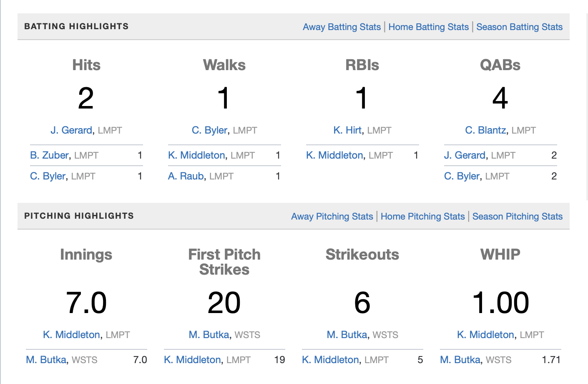Click J. Gerard under Hits leader
This screenshot has width=588, height=384.
71,130
